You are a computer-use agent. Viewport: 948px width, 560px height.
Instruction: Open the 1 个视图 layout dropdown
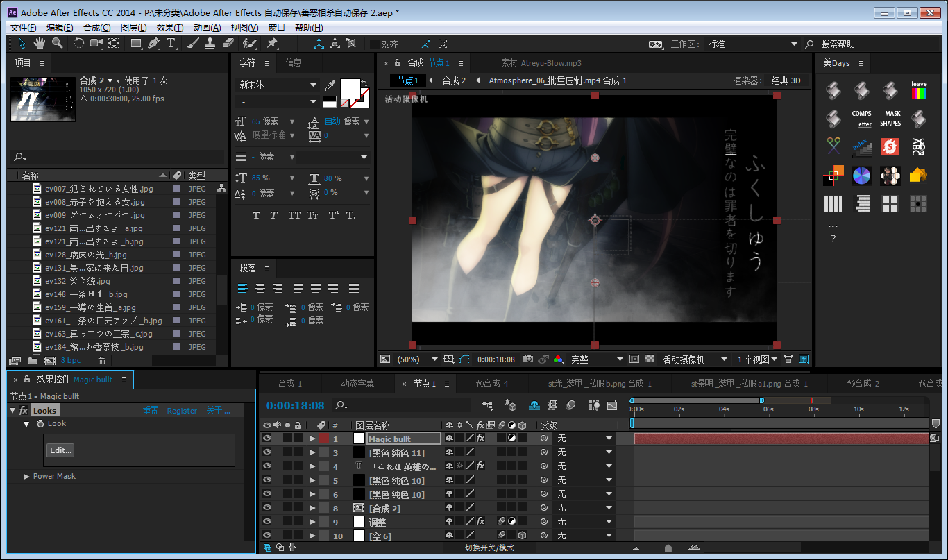pyautogui.click(x=757, y=359)
